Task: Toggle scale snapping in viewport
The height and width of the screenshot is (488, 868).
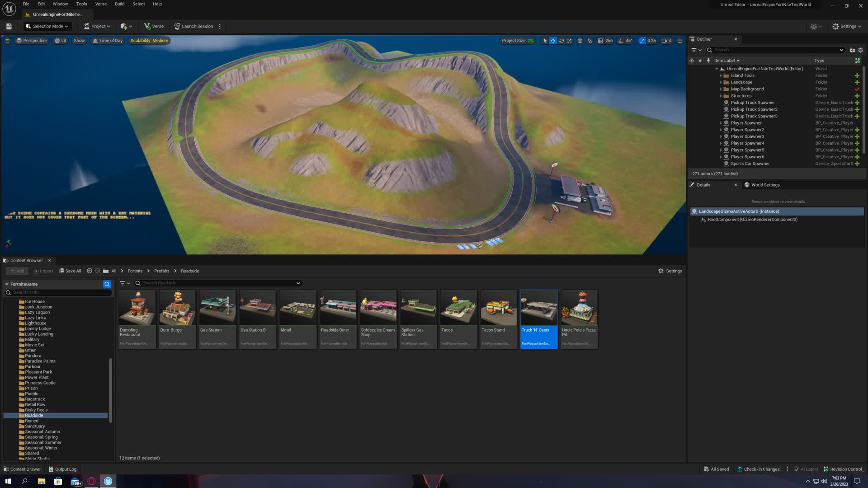Action: [x=642, y=41]
